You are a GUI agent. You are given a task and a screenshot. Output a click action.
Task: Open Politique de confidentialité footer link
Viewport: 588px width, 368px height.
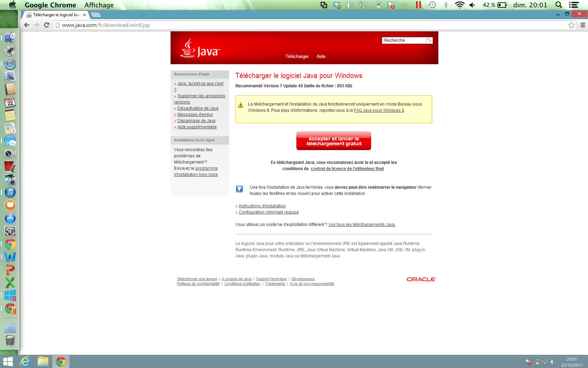[198, 284]
